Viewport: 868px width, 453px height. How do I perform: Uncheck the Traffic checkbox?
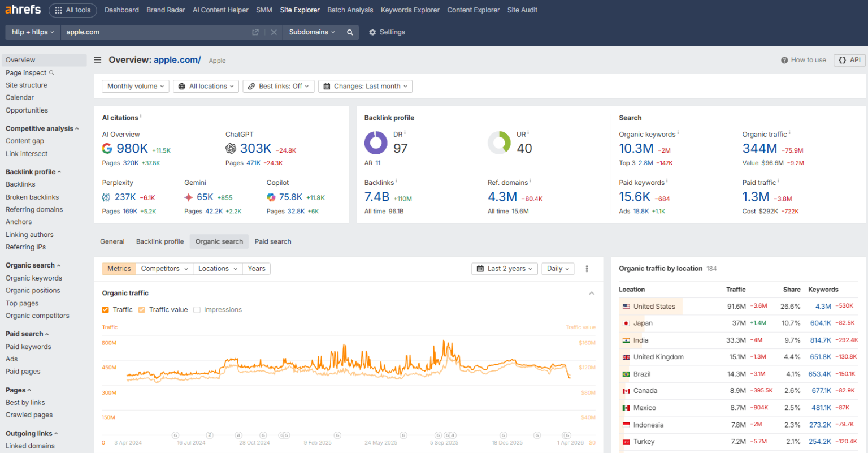[105, 310]
